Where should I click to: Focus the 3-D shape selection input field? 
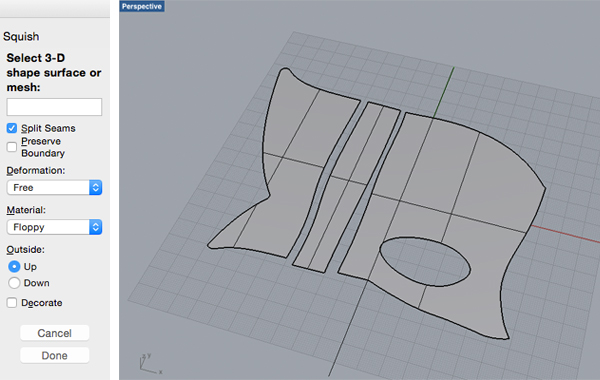click(x=54, y=107)
